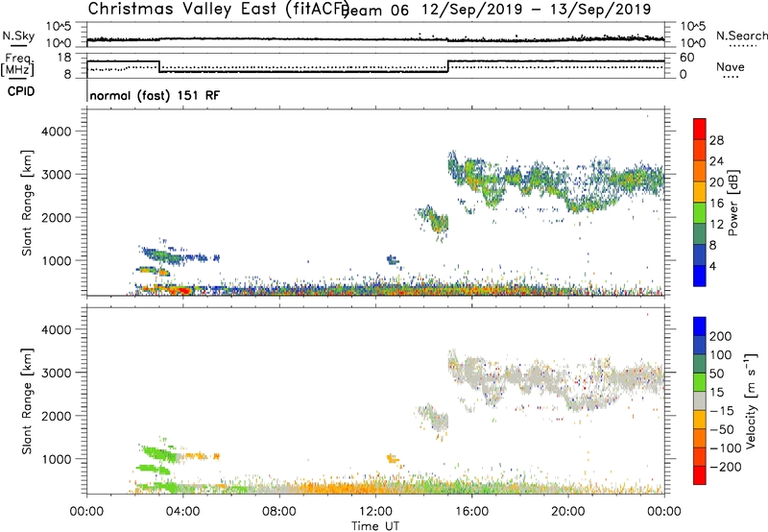The width and height of the screenshot is (768, 532).
Task: Click 'Slant Range [km]' axis label of velocity panel
Action: [x=27, y=401]
